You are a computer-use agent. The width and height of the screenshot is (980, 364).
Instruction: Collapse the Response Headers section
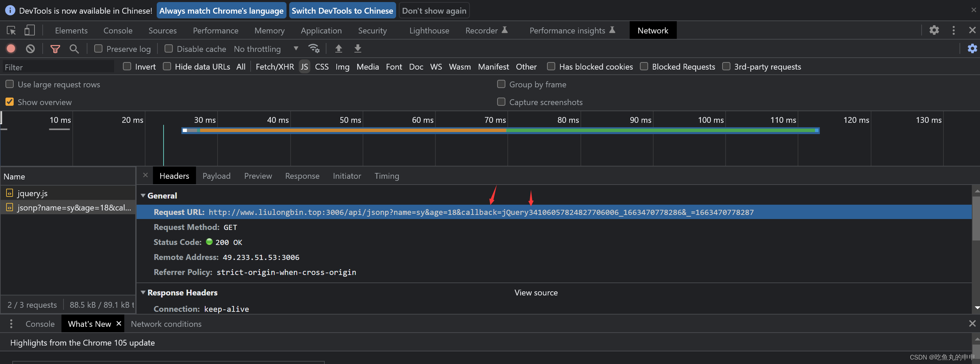point(143,293)
